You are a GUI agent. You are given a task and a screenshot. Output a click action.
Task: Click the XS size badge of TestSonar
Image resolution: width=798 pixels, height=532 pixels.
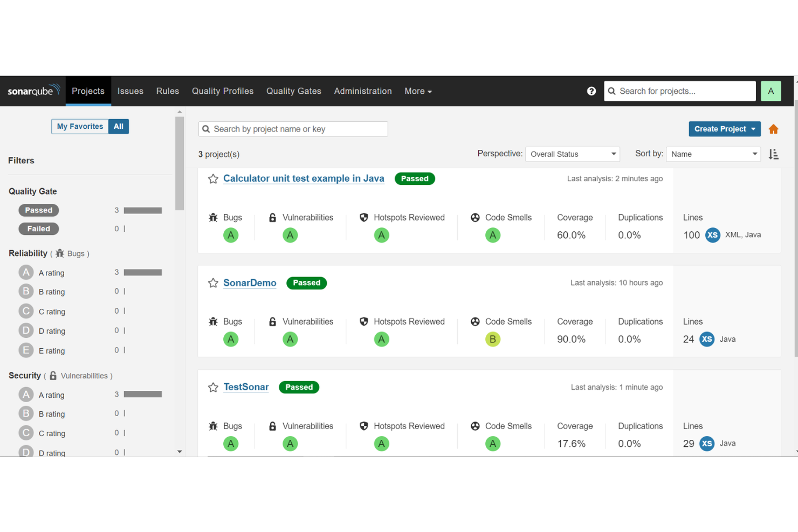(x=706, y=444)
